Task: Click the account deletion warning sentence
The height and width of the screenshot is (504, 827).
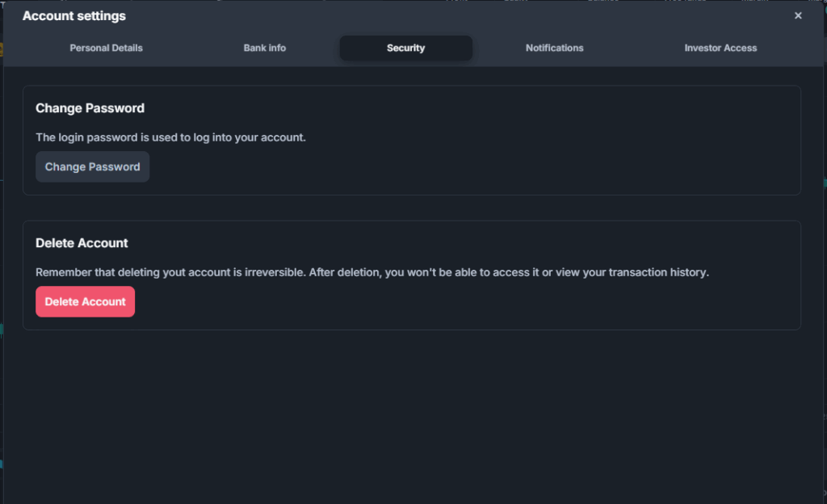Action: (x=372, y=272)
